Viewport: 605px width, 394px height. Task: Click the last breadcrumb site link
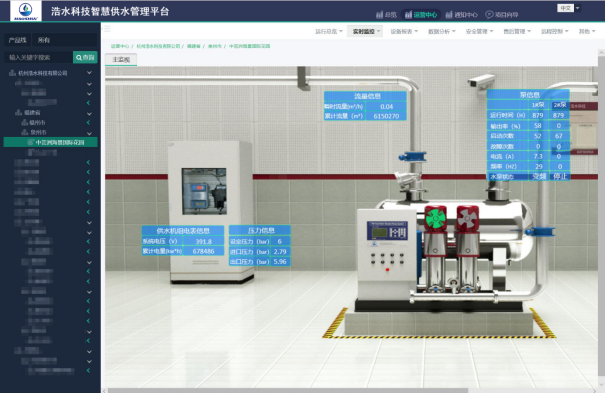click(x=249, y=46)
